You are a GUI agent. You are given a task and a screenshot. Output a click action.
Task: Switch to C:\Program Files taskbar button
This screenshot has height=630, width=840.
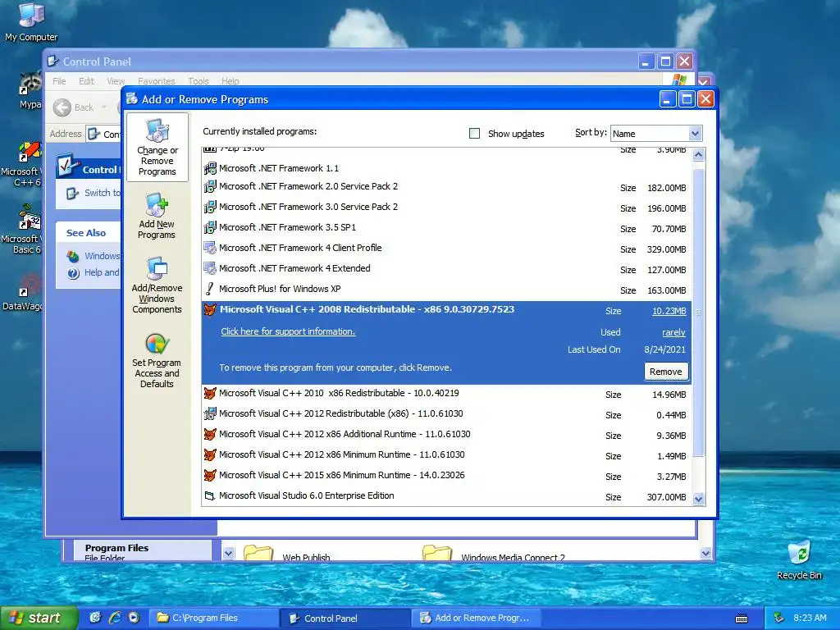tap(214, 618)
